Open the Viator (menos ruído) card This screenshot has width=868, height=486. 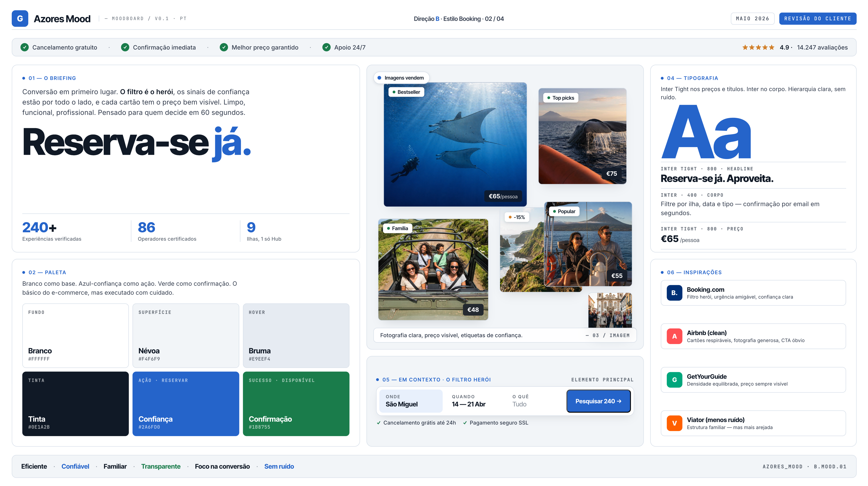coord(753,423)
